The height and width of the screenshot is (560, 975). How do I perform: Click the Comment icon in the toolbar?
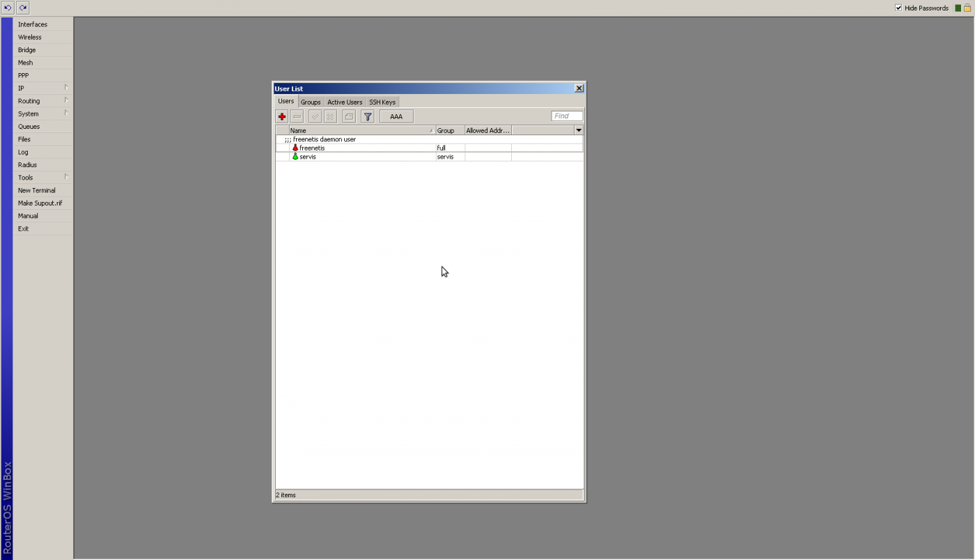click(x=349, y=116)
